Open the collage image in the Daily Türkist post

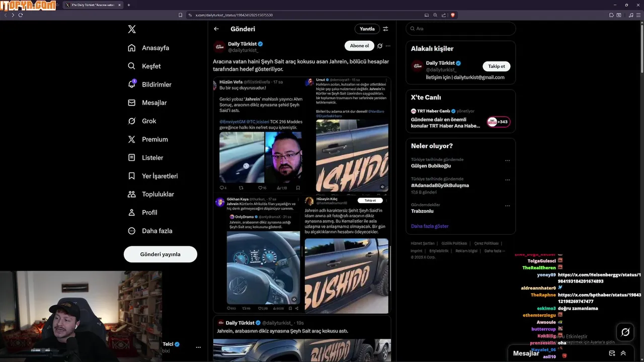point(302,195)
